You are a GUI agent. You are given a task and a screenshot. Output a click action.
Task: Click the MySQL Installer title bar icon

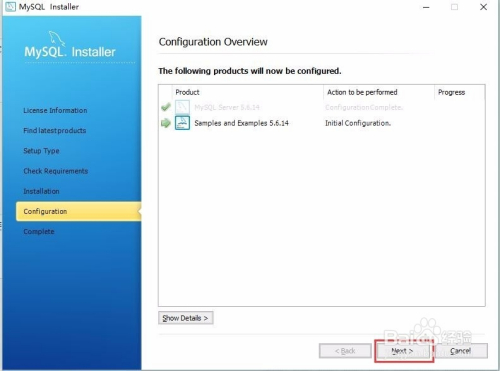(x=10, y=6)
